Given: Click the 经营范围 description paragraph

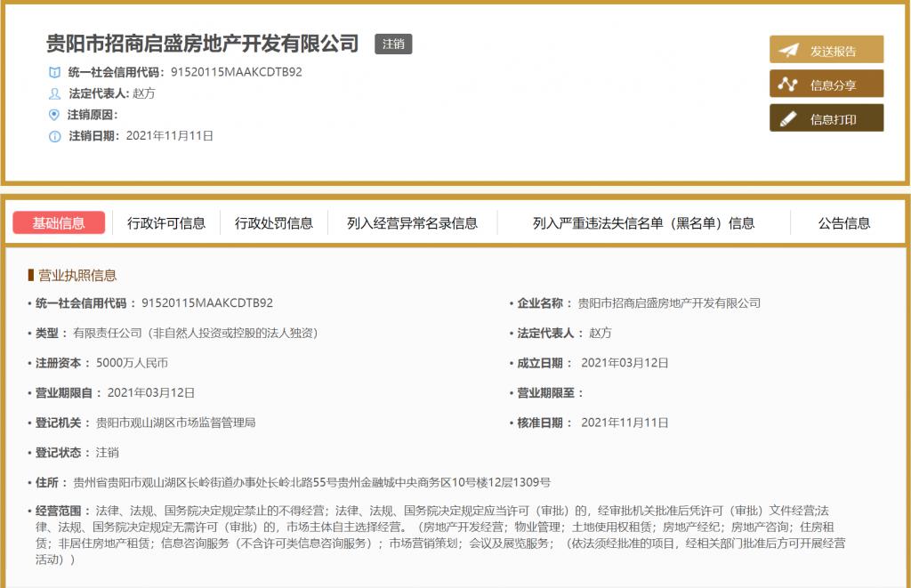Looking at the screenshot, I should click(x=440, y=536).
